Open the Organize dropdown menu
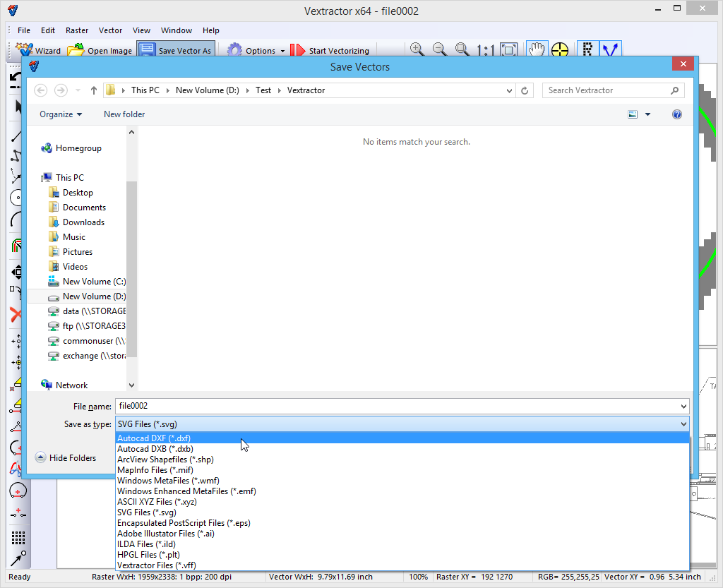Image resolution: width=723 pixels, height=588 pixels. click(x=61, y=114)
